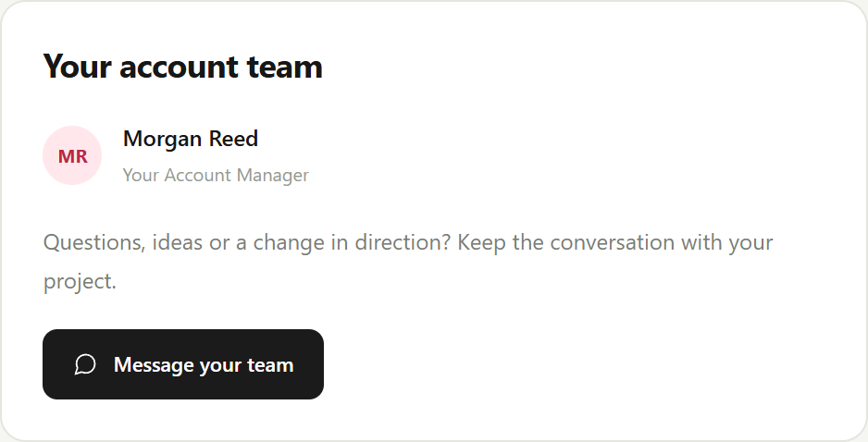Image resolution: width=868 pixels, height=442 pixels.
Task: Click the Message your team label text
Action: (x=204, y=365)
